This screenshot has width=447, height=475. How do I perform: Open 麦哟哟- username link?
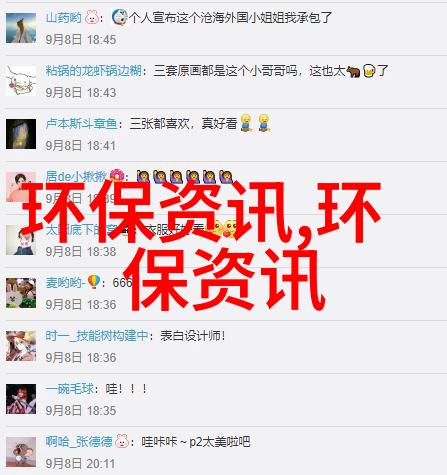pos(64,283)
